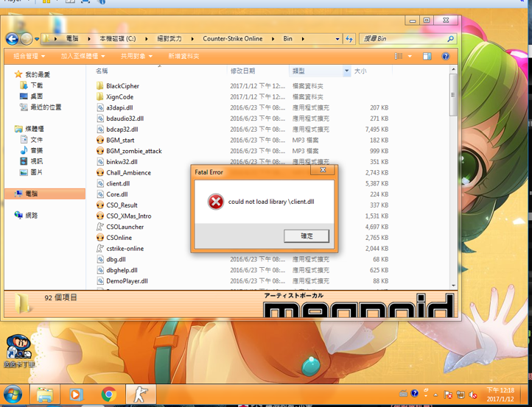Open the recent locations dropdown next to Forward
The image size is (532, 407).
[37, 39]
